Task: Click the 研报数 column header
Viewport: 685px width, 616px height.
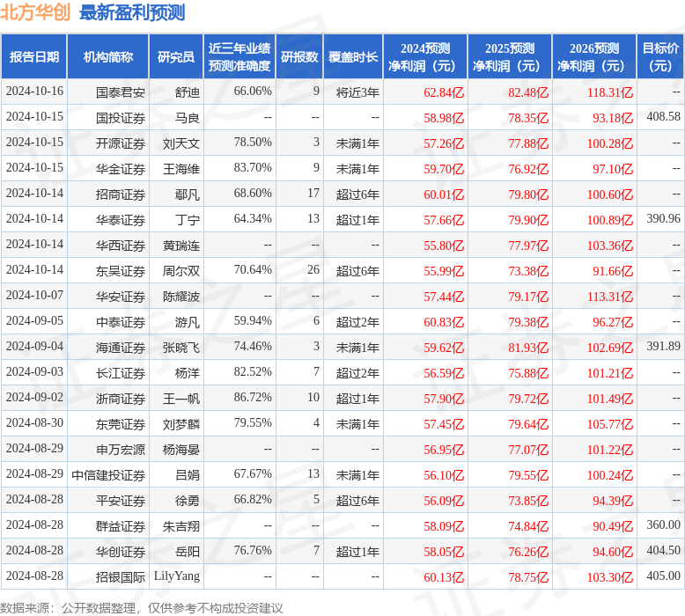Action: coord(299,56)
